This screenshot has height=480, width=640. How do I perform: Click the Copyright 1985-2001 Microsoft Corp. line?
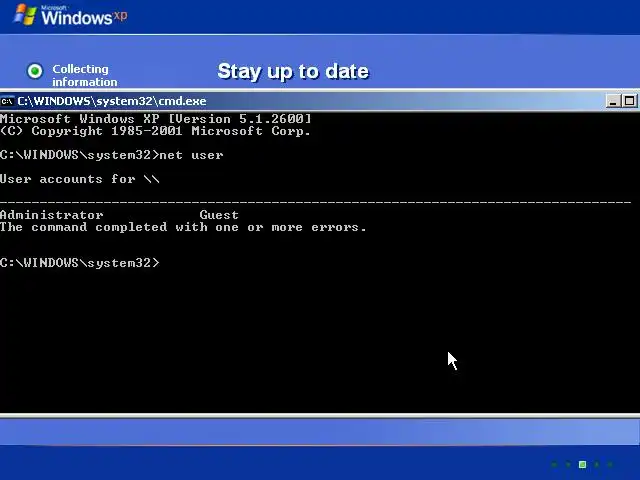pyautogui.click(x=155, y=131)
